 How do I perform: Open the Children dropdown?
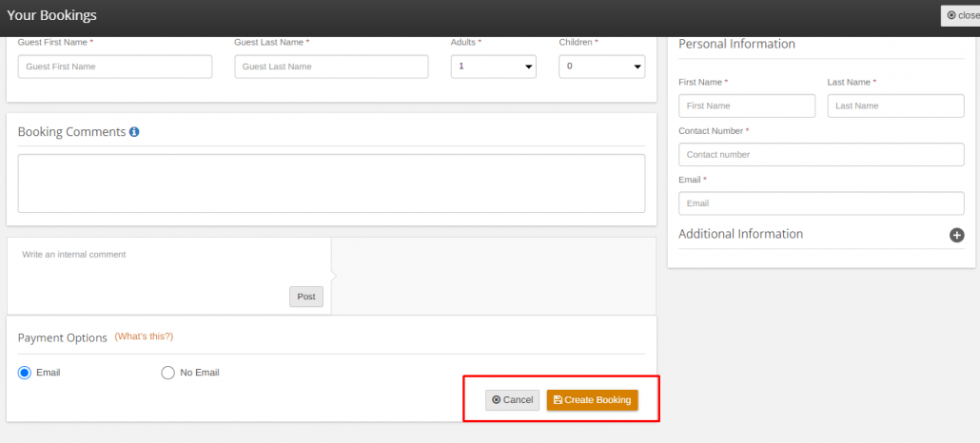point(602,67)
